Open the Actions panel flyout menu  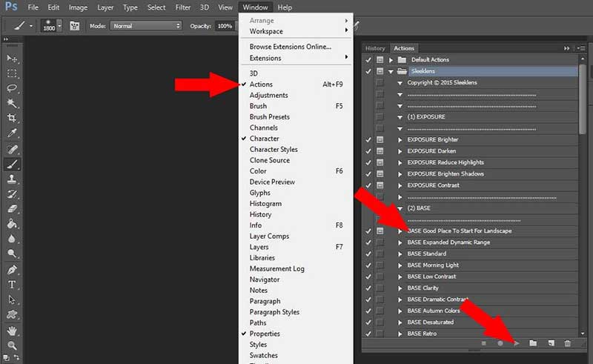[581, 48]
